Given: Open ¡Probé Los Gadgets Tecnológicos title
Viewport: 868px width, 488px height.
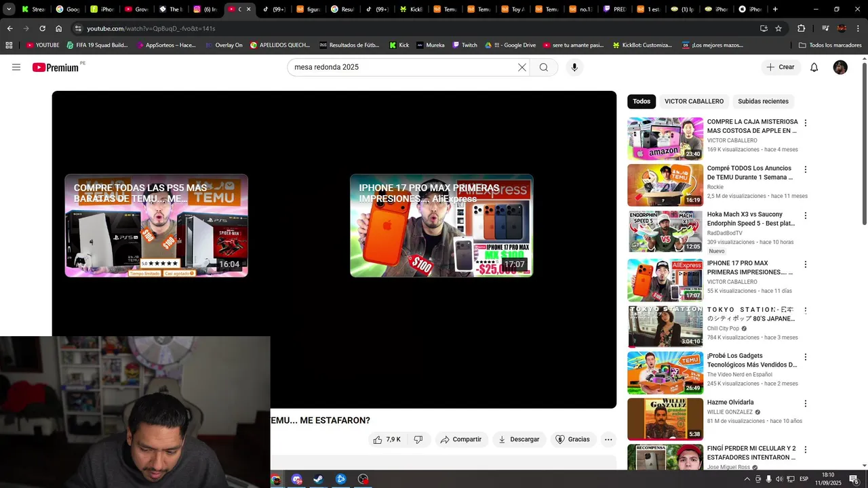Looking at the screenshot, I should click(752, 360).
